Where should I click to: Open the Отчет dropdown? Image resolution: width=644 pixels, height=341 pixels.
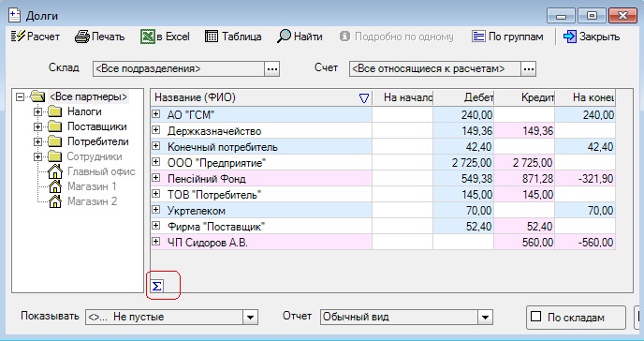click(x=485, y=317)
